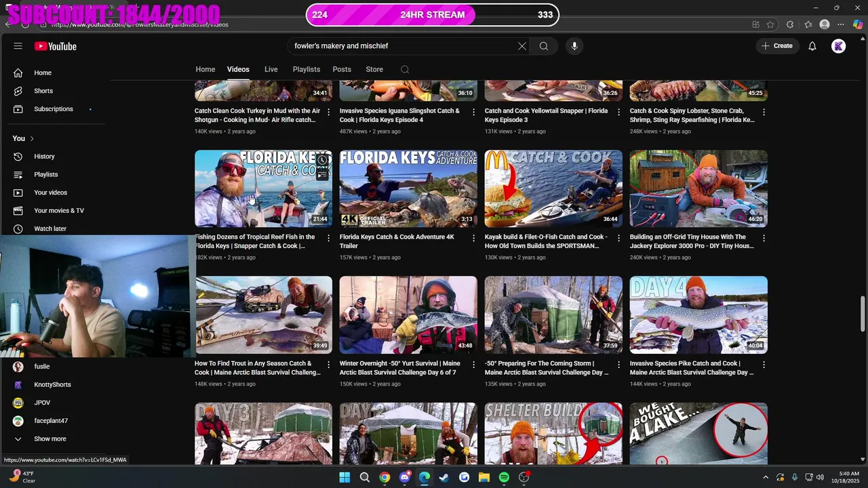Open options menu for Spiny Lobster video

click(764, 112)
